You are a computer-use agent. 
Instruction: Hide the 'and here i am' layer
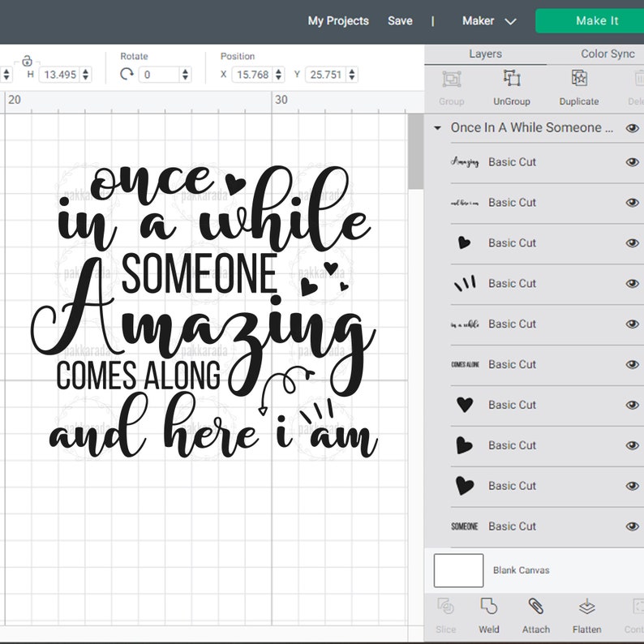tap(632, 203)
